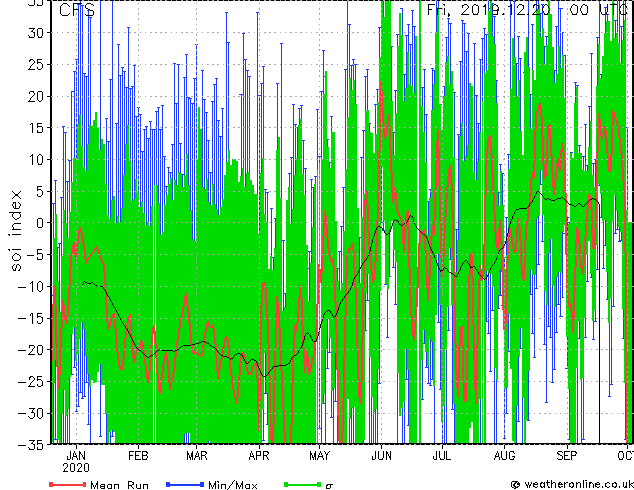Click the red Mean Run legend line
The image size is (634, 490).
point(68,484)
